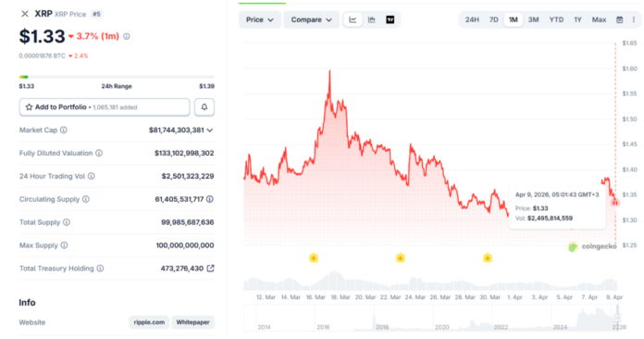Show Fully Diluted Valuation info icon
Image resolution: width=644 pixels, height=339 pixels.
[x=99, y=153]
